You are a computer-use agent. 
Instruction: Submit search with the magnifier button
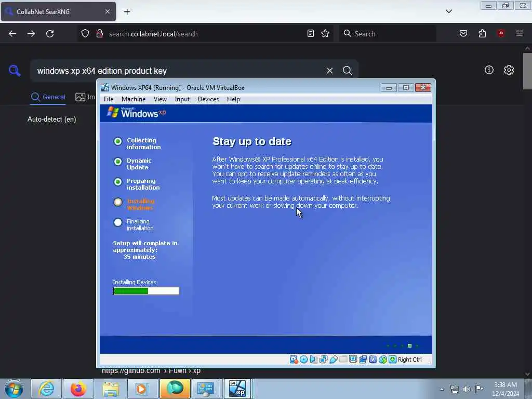coord(347,71)
